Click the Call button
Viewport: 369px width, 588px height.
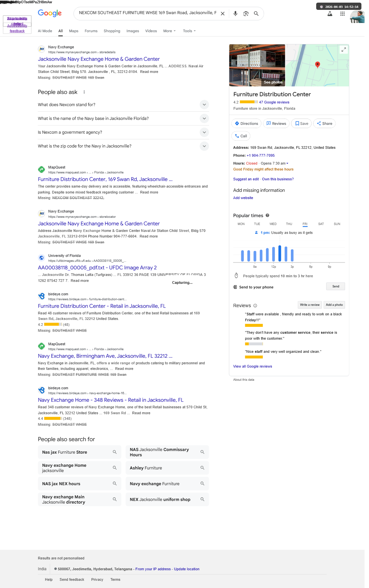point(241,136)
